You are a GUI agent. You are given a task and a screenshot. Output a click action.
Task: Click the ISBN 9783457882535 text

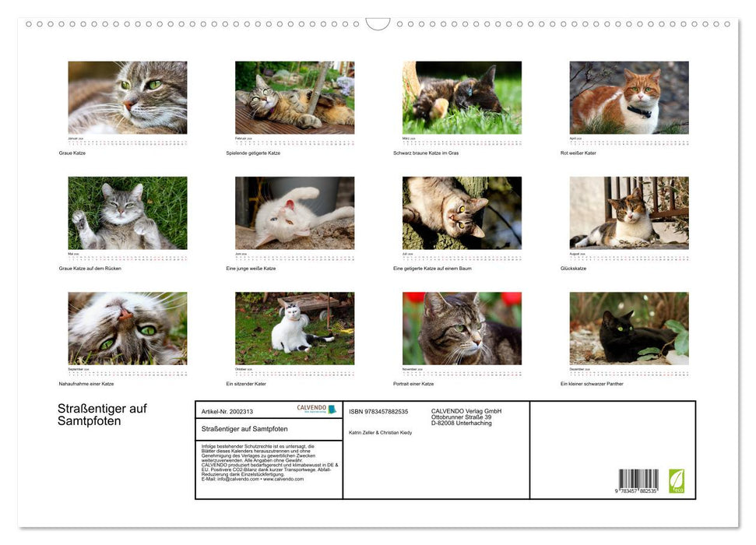coord(378,411)
